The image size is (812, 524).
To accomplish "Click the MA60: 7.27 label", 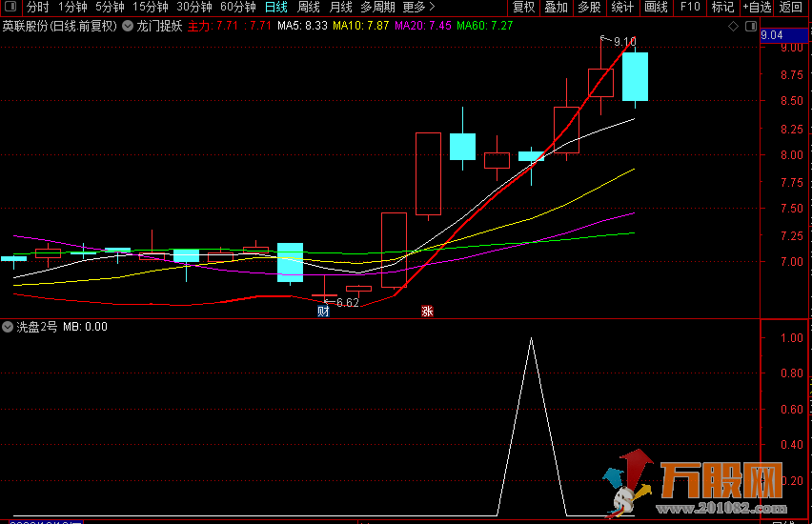I will (485, 26).
